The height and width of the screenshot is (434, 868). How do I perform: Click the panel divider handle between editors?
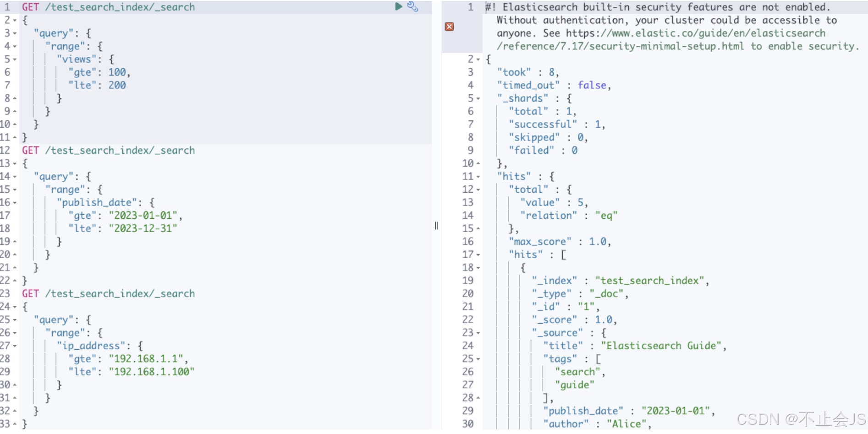(436, 226)
